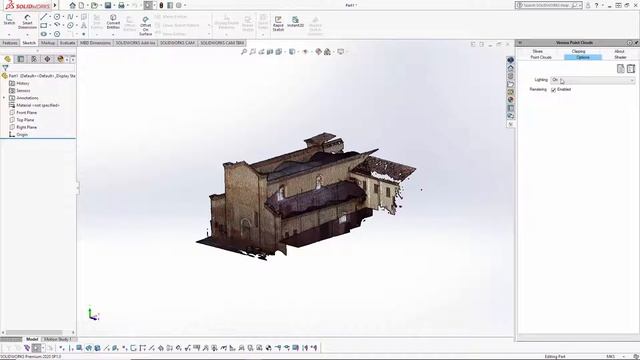Open SOLIDWORKS Resources home task pane icon
640x360 pixels.
(511, 68)
